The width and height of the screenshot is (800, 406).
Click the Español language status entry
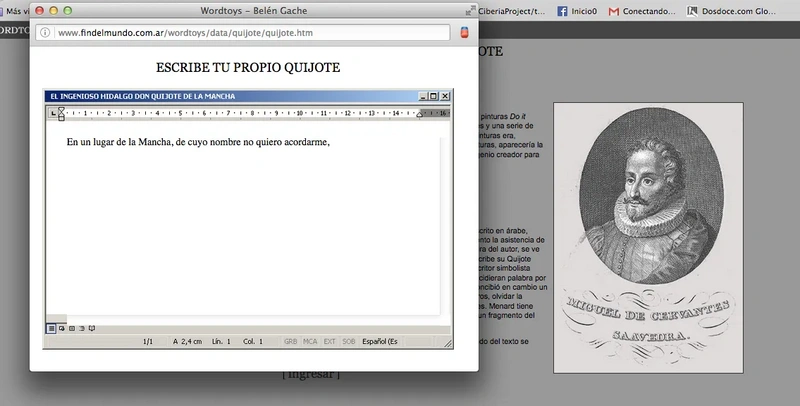click(380, 341)
